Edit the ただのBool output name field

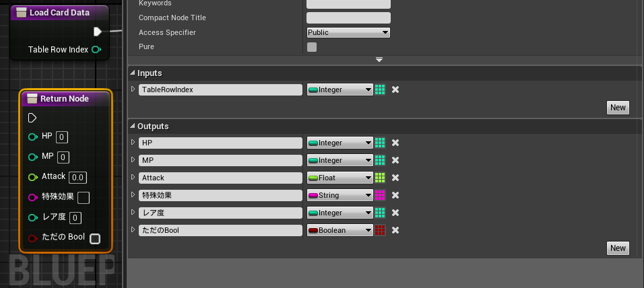[220, 231]
